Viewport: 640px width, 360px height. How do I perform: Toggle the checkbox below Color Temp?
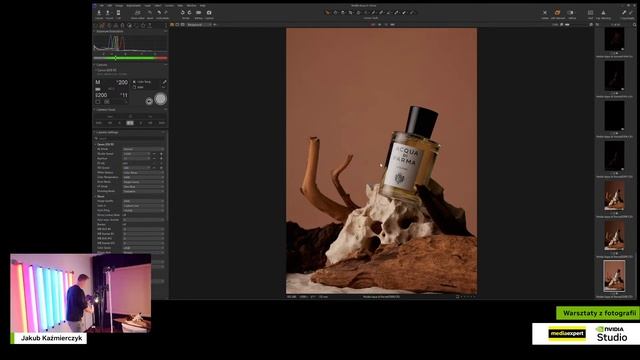[134, 87]
